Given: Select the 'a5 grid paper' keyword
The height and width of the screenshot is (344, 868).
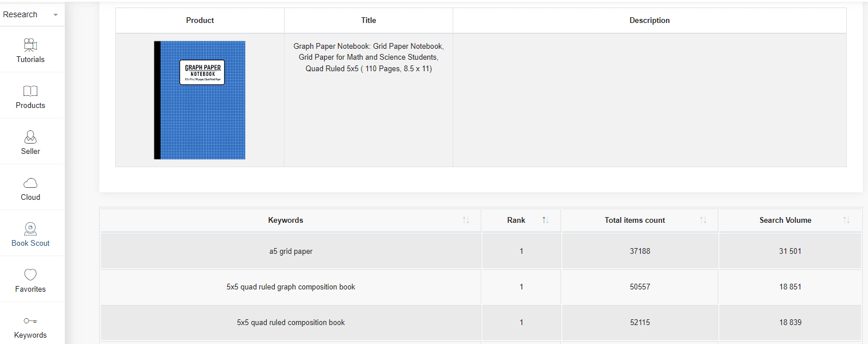Looking at the screenshot, I should pyautogui.click(x=291, y=251).
